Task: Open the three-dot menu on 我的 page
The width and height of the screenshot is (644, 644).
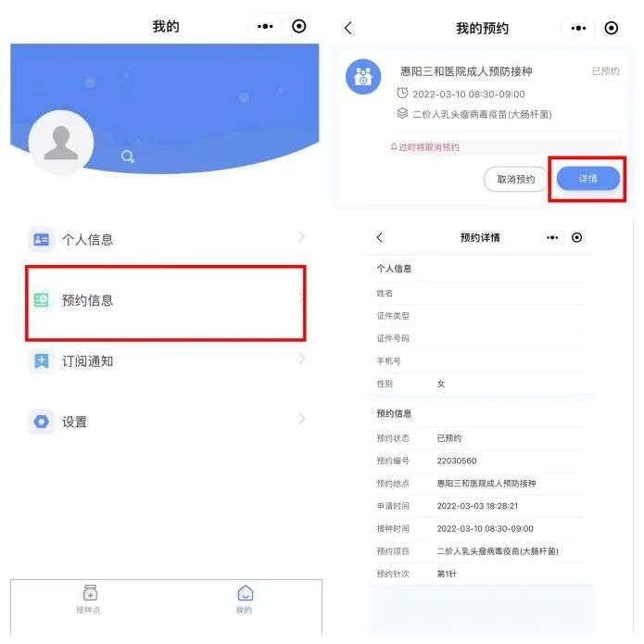Action: [265, 27]
